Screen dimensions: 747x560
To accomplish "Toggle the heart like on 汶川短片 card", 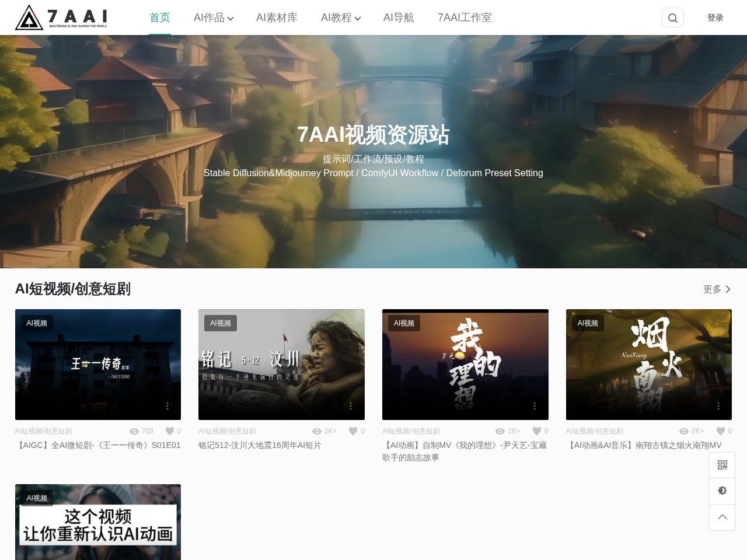I will [352, 431].
